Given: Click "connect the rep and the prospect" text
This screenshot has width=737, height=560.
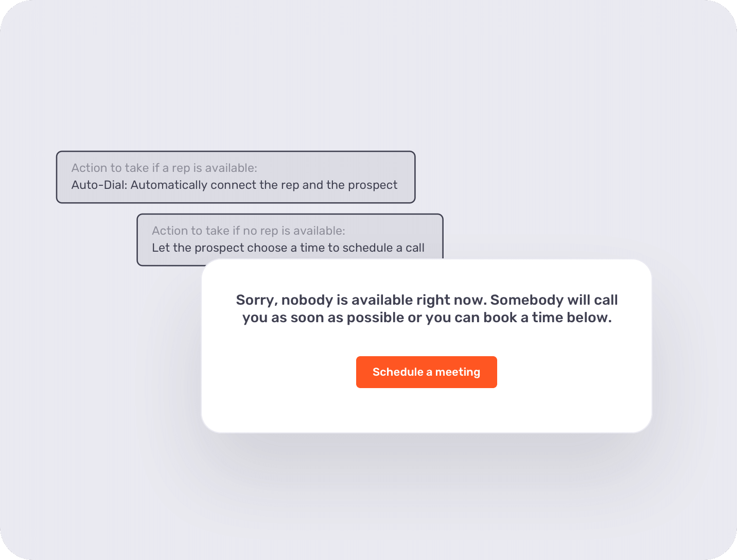Looking at the screenshot, I should coord(304,185).
